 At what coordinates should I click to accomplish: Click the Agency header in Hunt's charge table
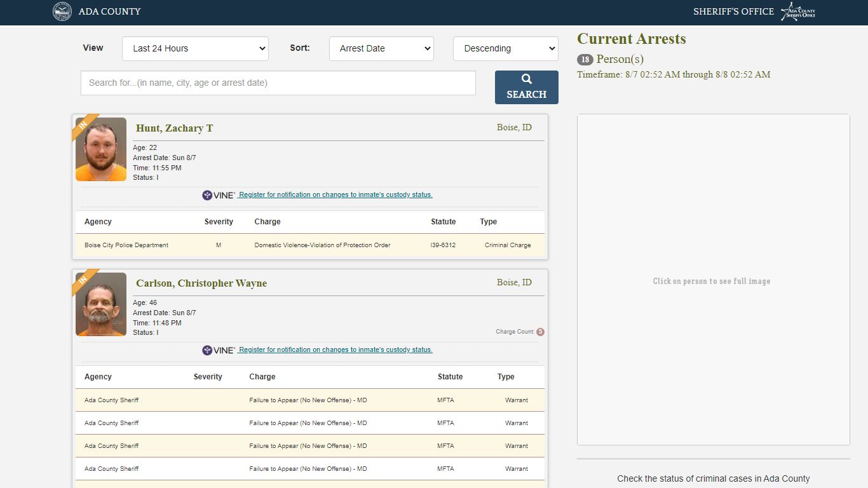[98, 222]
